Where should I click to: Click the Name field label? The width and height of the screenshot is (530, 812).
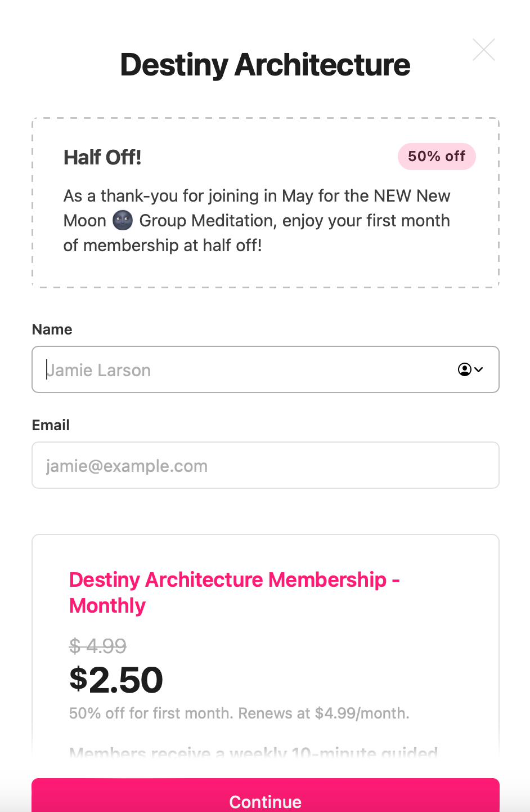point(52,329)
